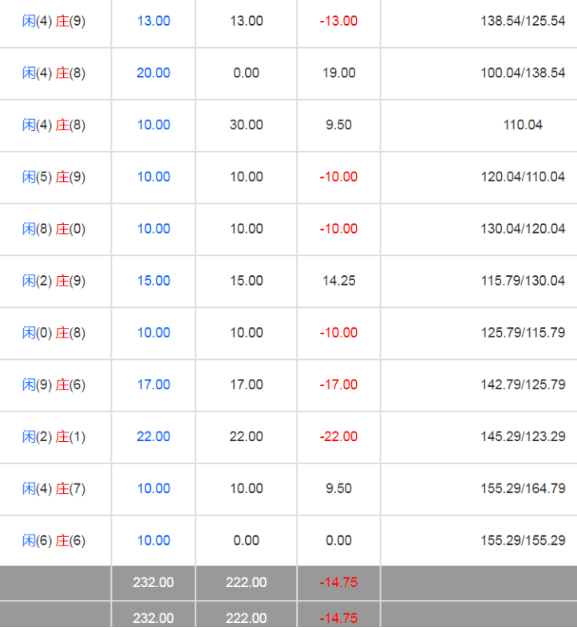The height and width of the screenshot is (628, 577).
Task: Select the 闲(0) 庄(8) result cell
Action: 54,332
